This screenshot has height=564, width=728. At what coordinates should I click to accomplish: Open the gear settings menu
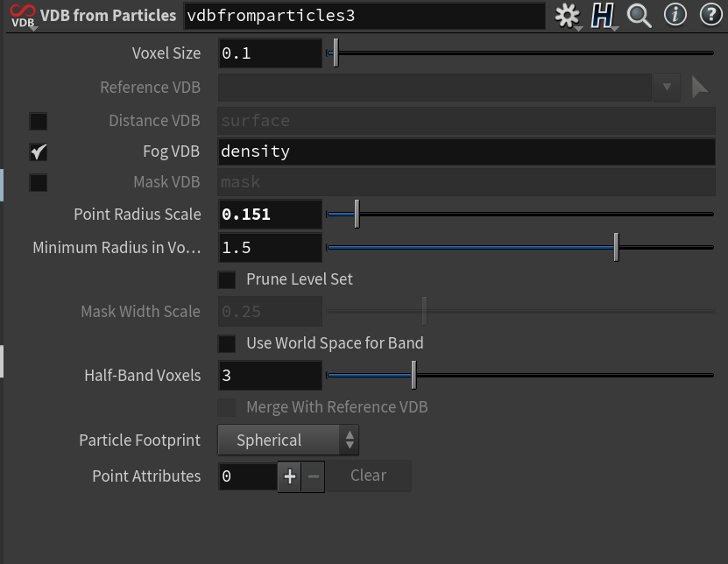[x=568, y=16]
